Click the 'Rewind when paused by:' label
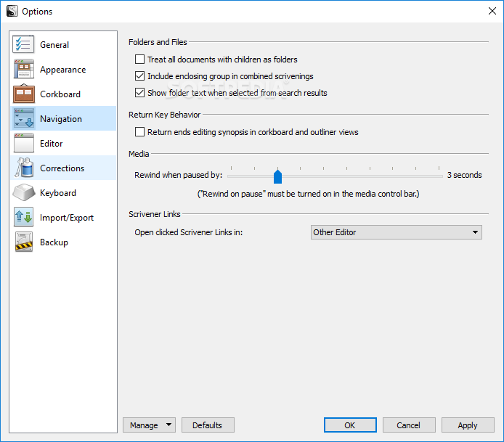 [179, 175]
